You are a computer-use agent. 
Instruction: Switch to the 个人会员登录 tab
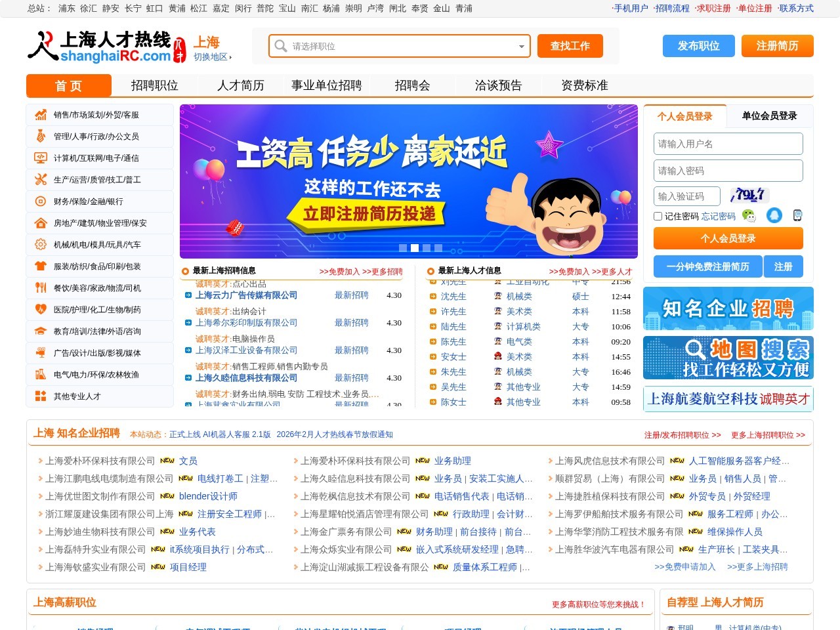click(685, 116)
